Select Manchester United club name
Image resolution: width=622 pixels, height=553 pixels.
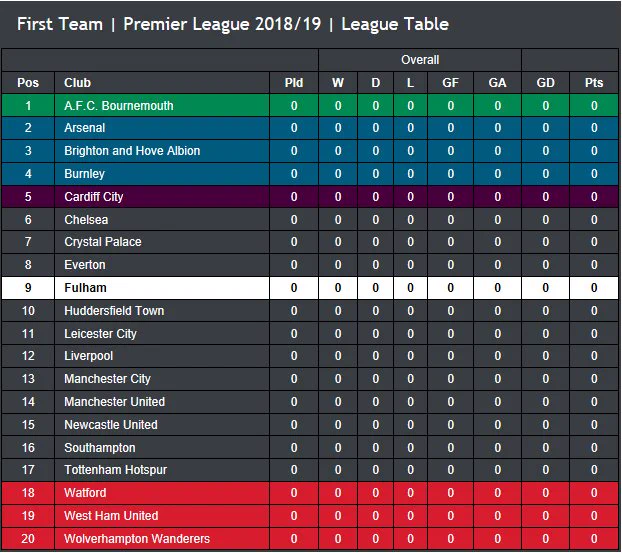[x=114, y=401]
